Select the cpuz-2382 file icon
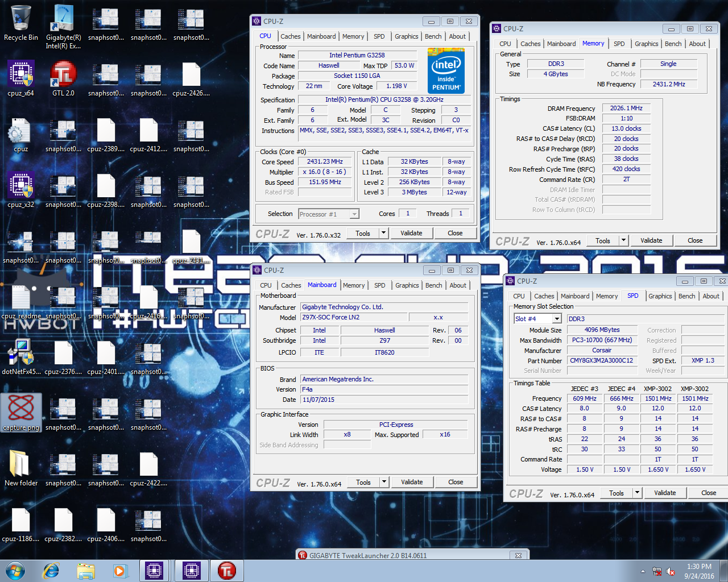Screen dimensions: 728x582 (x=63, y=524)
